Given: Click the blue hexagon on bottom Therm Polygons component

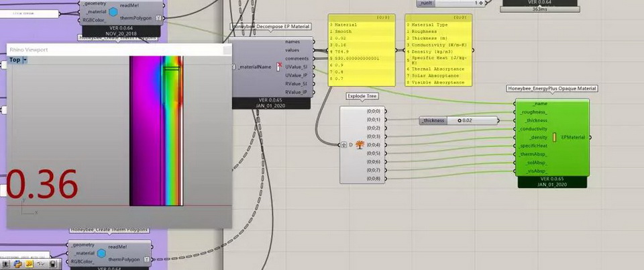Looking at the screenshot, I should click(x=102, y=253).
